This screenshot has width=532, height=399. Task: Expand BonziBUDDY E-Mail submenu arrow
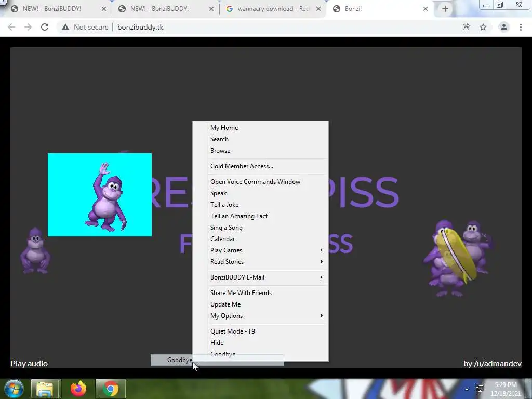coord(321,277)
